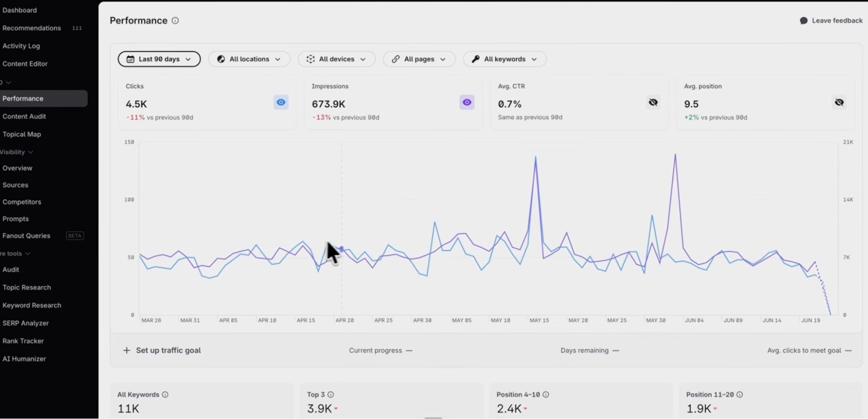Click the globe icon in locations filter
The image size is (868, 419).
[x=221, y=59]
